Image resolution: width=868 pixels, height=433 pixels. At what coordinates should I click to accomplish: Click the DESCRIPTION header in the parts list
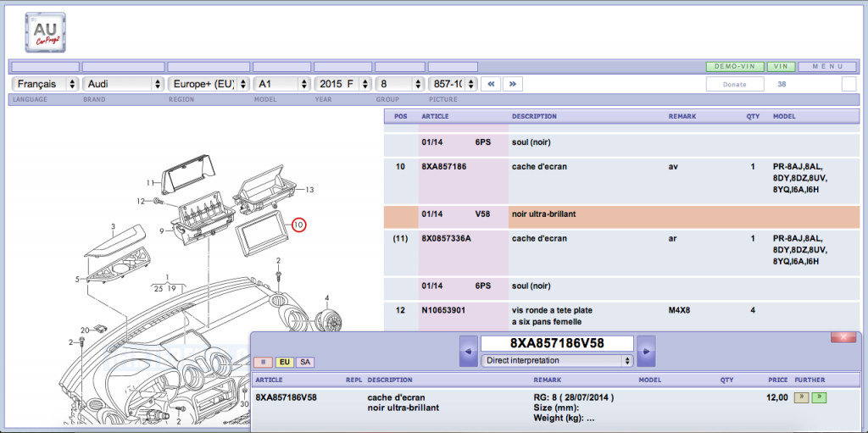click(x=534, y=117)
